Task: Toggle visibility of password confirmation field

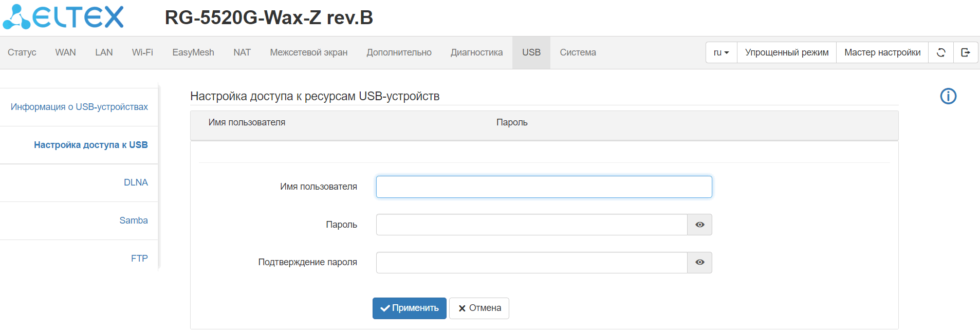Action: click(699, 263)
